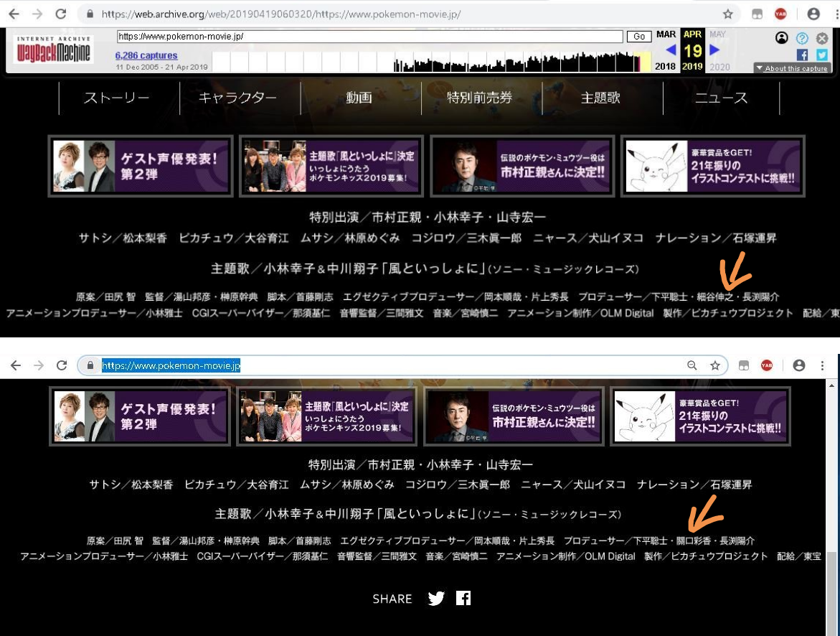Image resolution: width=840 pixels, height=636 pixels.
Task: Share capture on Twitter from Wayback toolbar
Action: click(822, 55)
